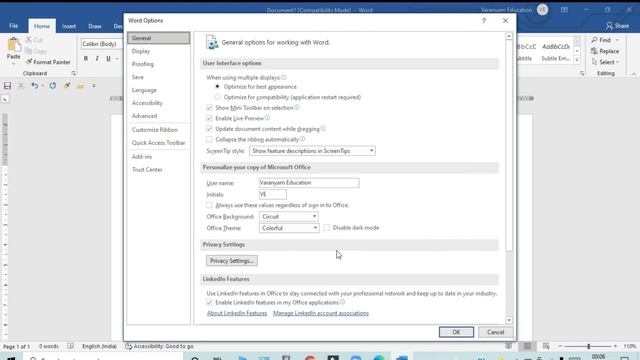640x360 pixels.
Task: Click the Undo arrow icon
Action: coord(35,86)
